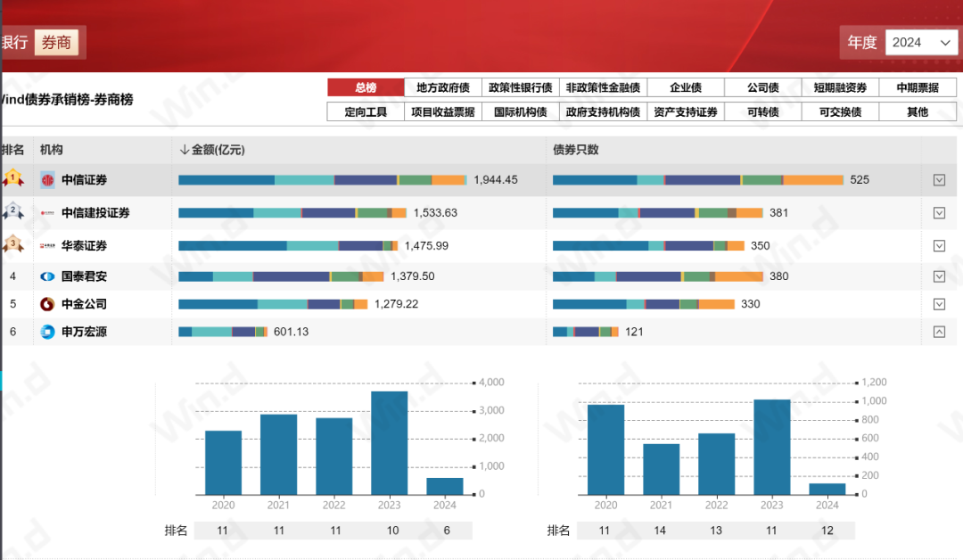Select the 可转债 category tab

click(x=762, y=111)
